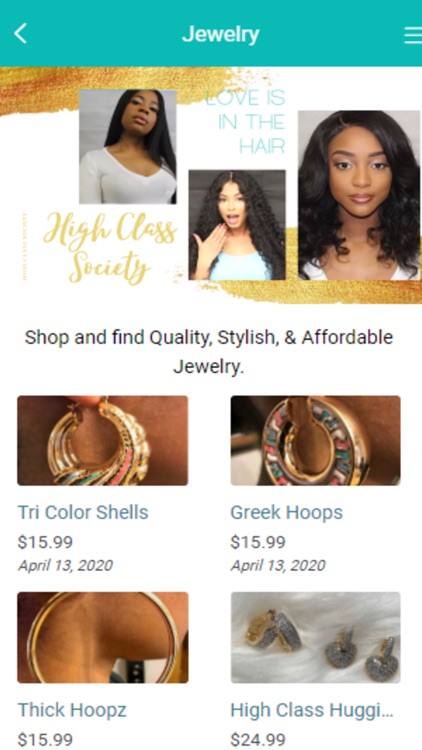Click the Love Is In The Hair text

[245, 121]
